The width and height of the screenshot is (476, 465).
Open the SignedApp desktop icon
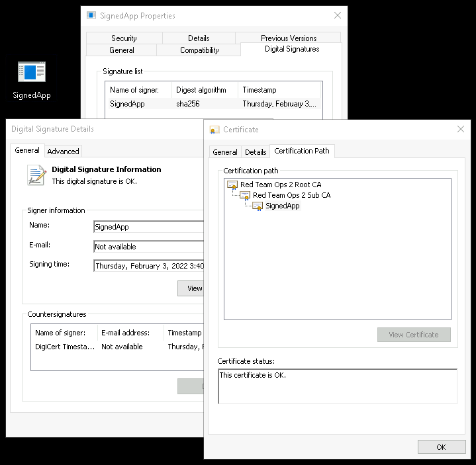point(31,72)
